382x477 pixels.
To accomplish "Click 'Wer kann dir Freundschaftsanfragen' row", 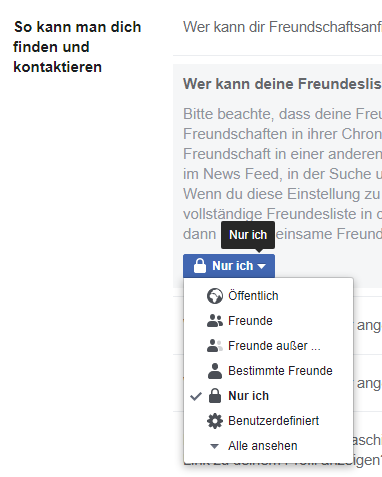I will pyautogui.click(x=282, y=27).
